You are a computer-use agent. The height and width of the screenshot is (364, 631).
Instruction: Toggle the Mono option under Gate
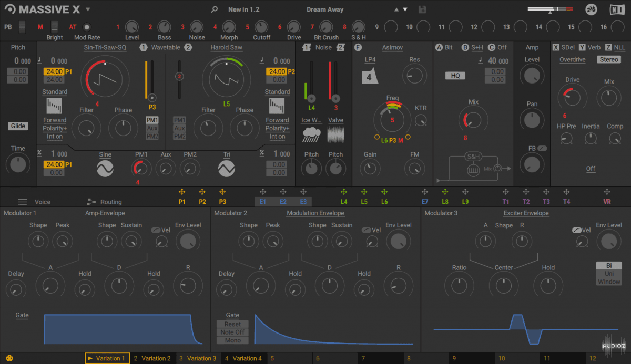[232, 340]
